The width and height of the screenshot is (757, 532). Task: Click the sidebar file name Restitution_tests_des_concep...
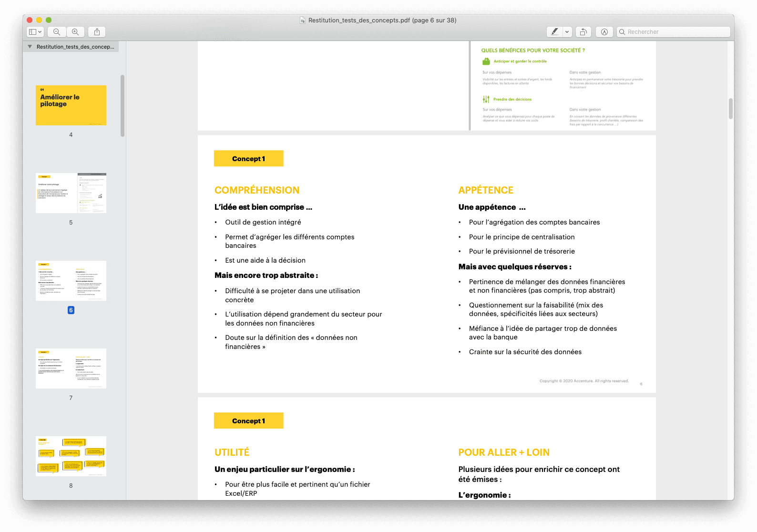coord(75,47)
